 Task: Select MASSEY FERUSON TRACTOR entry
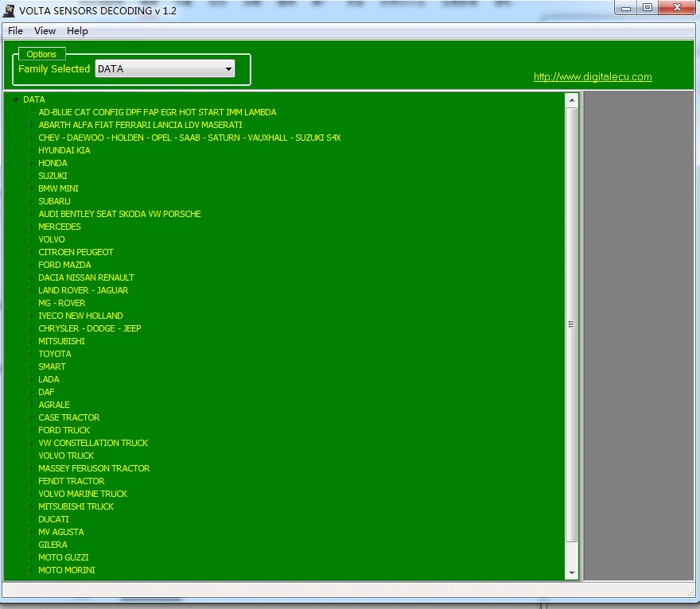pyautogui.click(x=94, y=468)
